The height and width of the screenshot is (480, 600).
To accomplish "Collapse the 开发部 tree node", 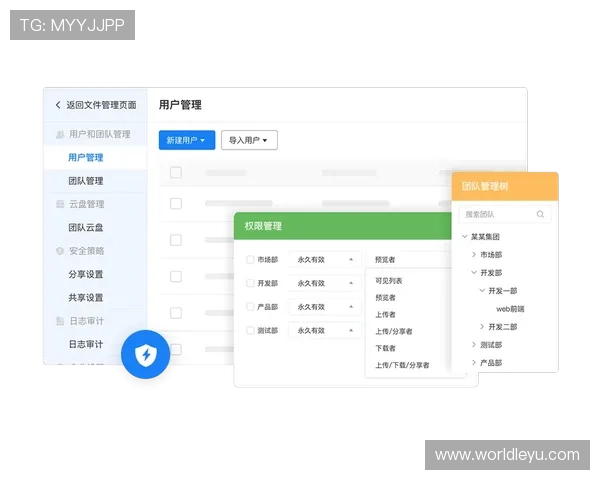I will point(474,273).
